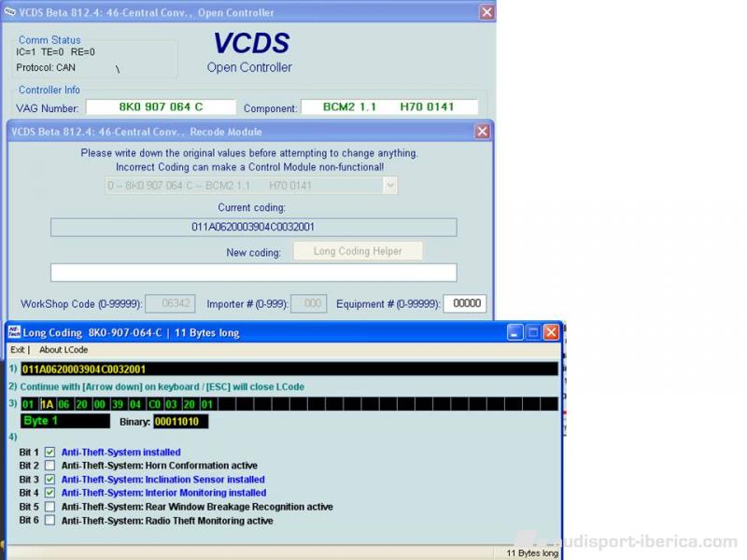Click the Current coding field
The width and height of the screenshot is (747, 560).
(253, 227)
